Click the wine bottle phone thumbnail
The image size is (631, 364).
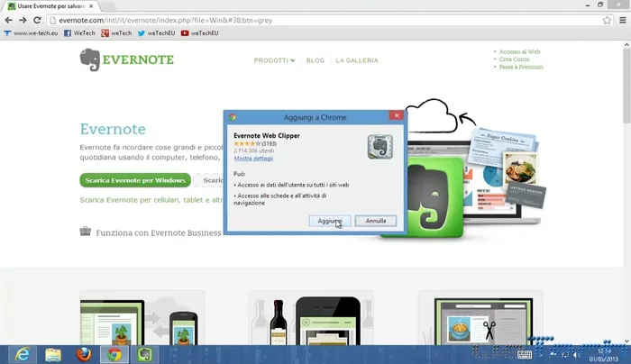pos(311,318)
